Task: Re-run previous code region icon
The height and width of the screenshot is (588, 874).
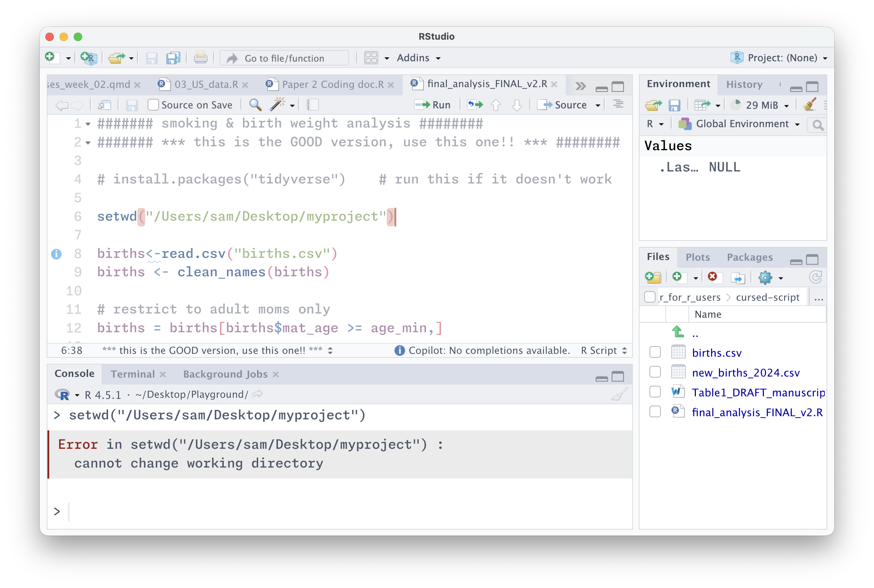Action: (x=475, y=104)
